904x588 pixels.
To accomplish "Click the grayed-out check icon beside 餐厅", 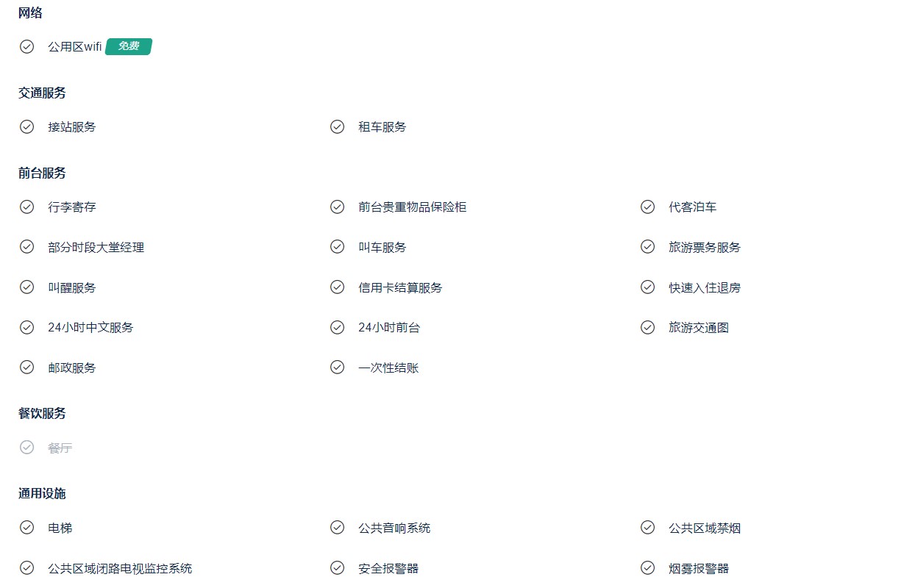I will [x=26, y=447].
